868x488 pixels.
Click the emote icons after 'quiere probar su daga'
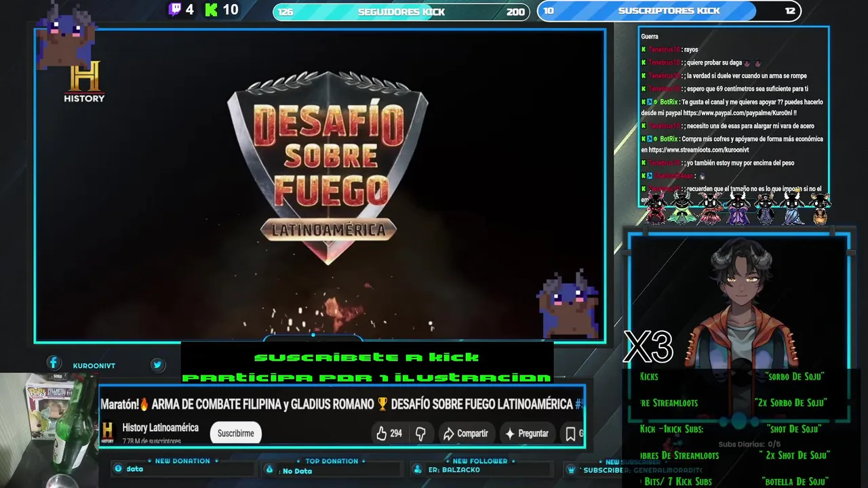[x=752, y=62]
